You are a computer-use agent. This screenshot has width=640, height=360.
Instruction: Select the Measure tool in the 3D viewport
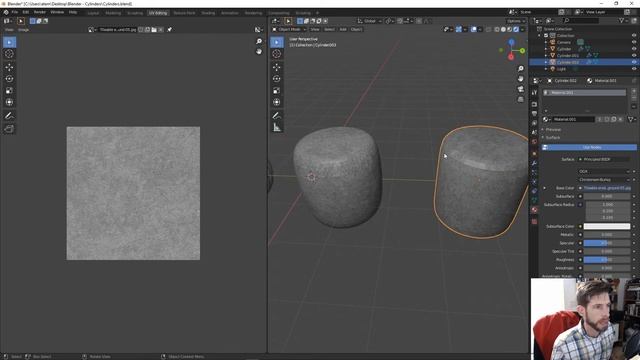point(277,128)
